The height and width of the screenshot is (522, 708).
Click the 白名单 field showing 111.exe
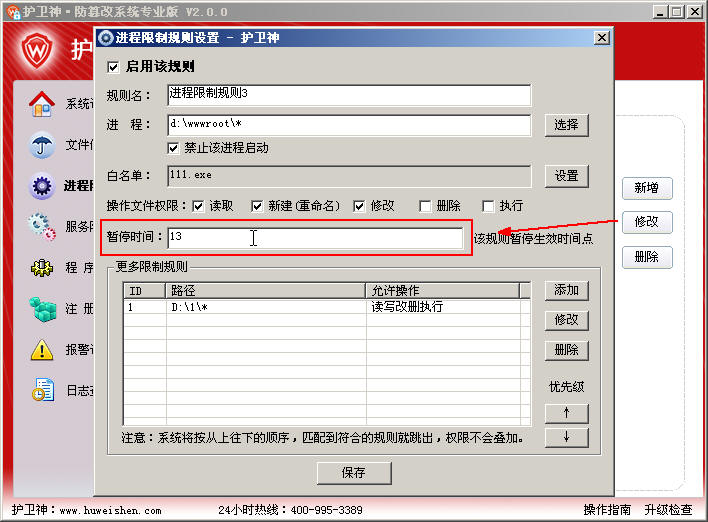tap(349, 176)
